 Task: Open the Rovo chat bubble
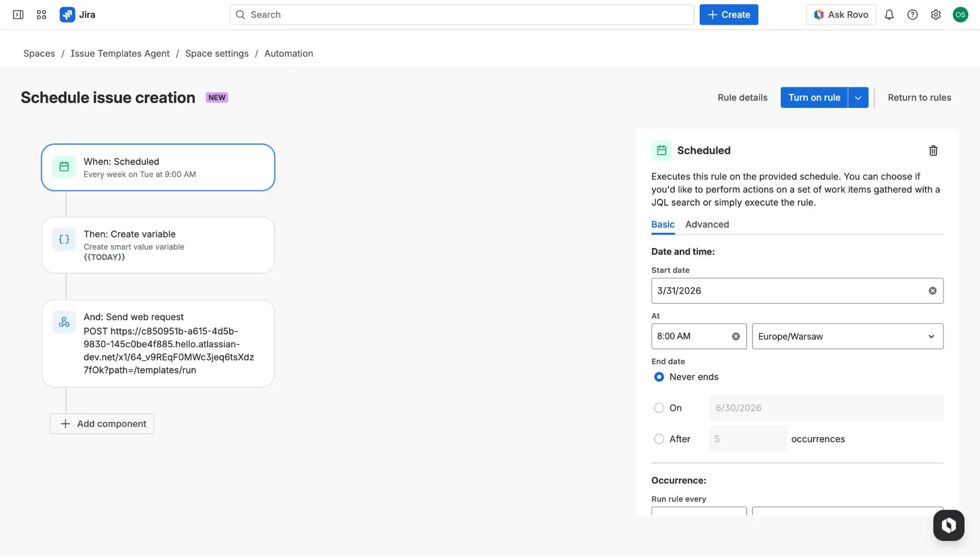coord(948,525)
